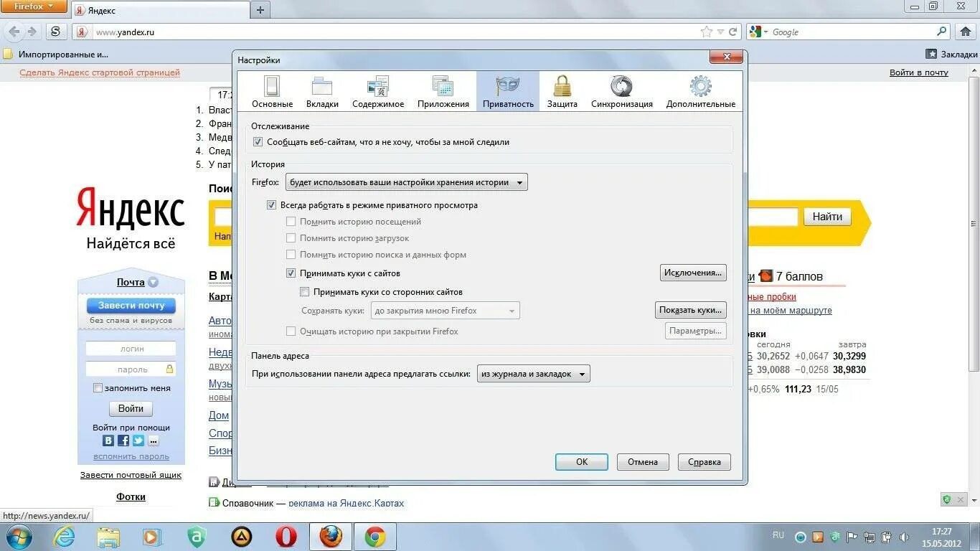Open the orange Firefox menu button
Image resolution: width=980 pixels, height=551 pixels.
click(x=34, y=6)
